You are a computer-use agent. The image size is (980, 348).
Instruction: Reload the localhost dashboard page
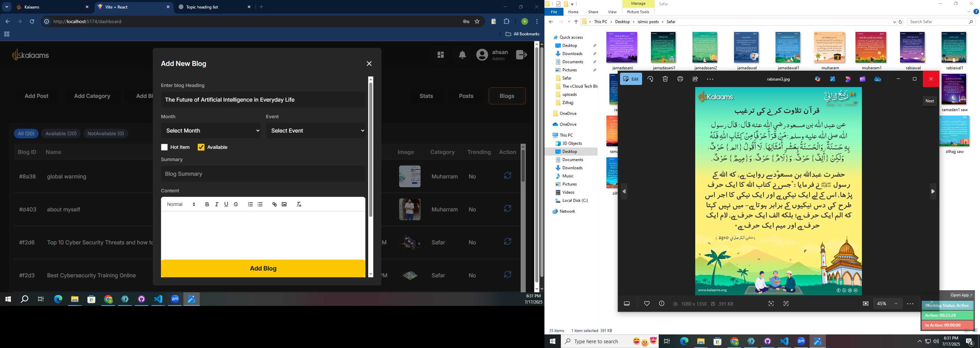[32, 22]
